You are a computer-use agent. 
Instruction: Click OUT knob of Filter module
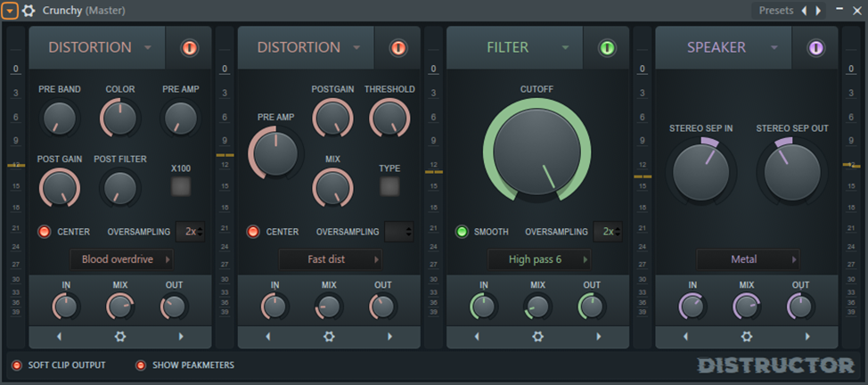(592, 307)
